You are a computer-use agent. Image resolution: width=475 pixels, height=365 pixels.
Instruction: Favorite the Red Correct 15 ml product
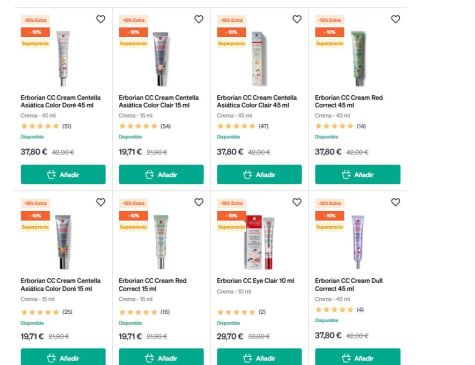pyautogui.click(x=199, y=202)
